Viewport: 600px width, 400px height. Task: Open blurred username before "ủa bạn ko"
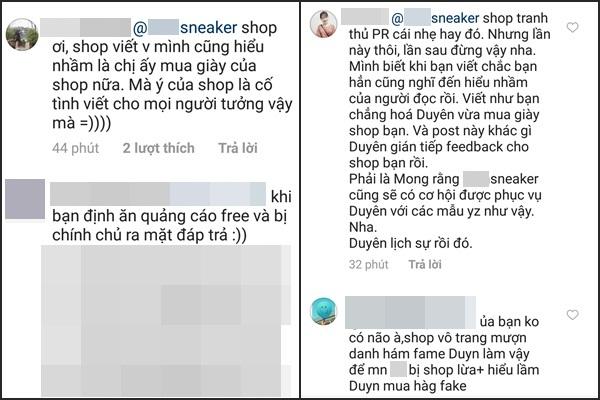(411, 312)
